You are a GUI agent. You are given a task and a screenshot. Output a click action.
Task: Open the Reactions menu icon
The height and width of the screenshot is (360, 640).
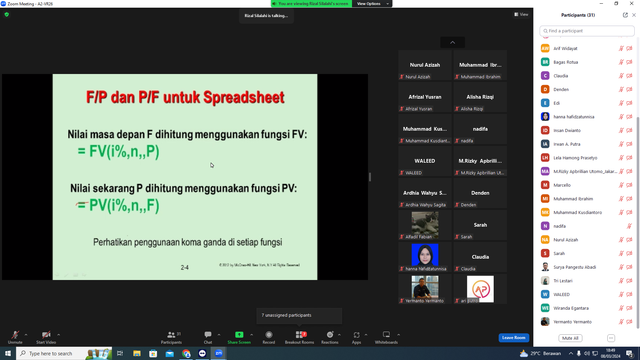(x=330, y=335)
